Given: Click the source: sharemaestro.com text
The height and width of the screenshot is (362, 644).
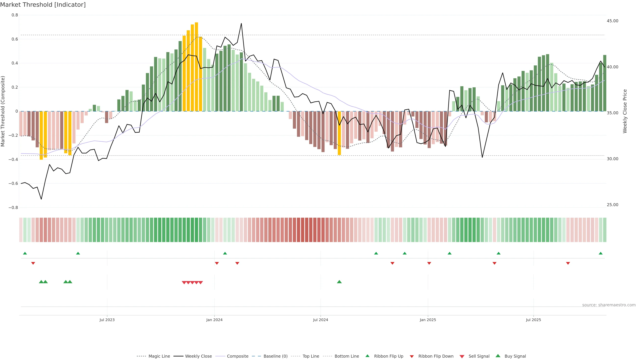Looking at the screenshot, I should point(609,305).
